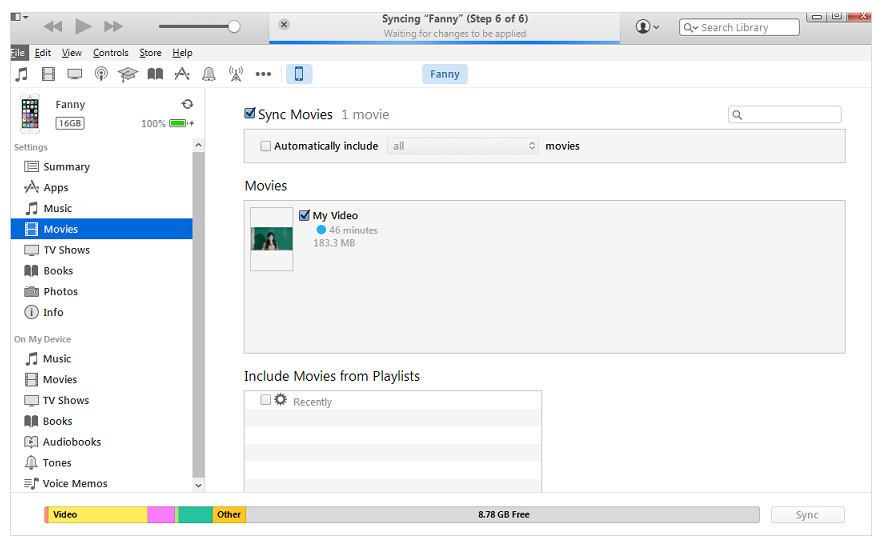
Task: Select Photos in Settings sidebar
Action: point(60,292)
